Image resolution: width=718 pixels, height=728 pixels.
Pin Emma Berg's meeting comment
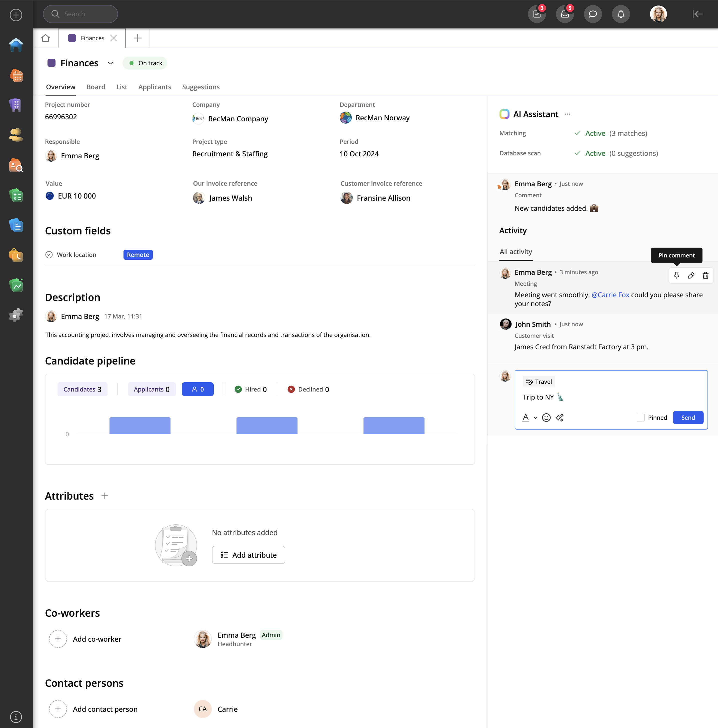click(x=676, y=275)
